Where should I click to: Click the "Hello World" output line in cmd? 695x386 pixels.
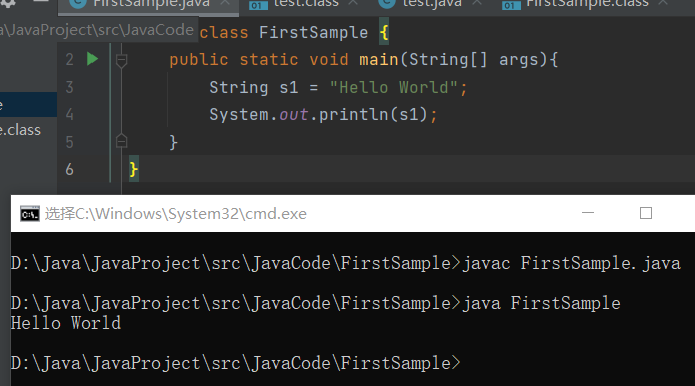click(x=66, y=323)
